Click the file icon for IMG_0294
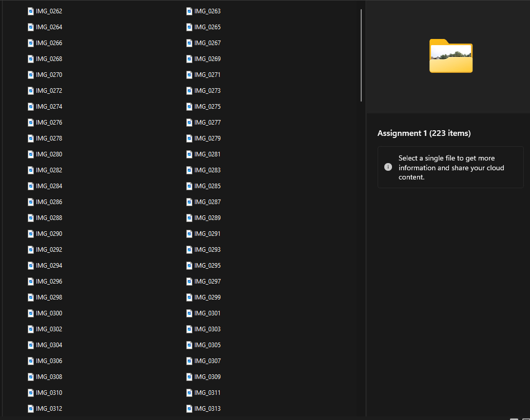Image resolution: width=530 pixels, height=420 pixels. coord(31,266)
